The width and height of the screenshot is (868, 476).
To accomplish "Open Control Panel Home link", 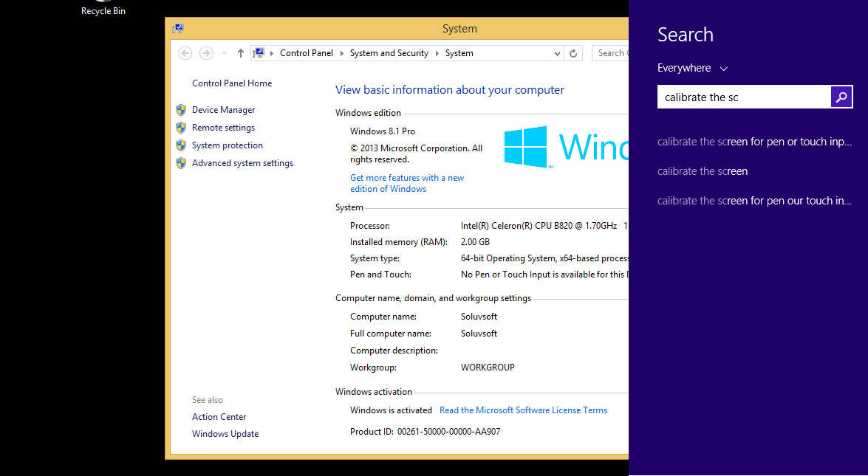I will click(x=232, y=83).
